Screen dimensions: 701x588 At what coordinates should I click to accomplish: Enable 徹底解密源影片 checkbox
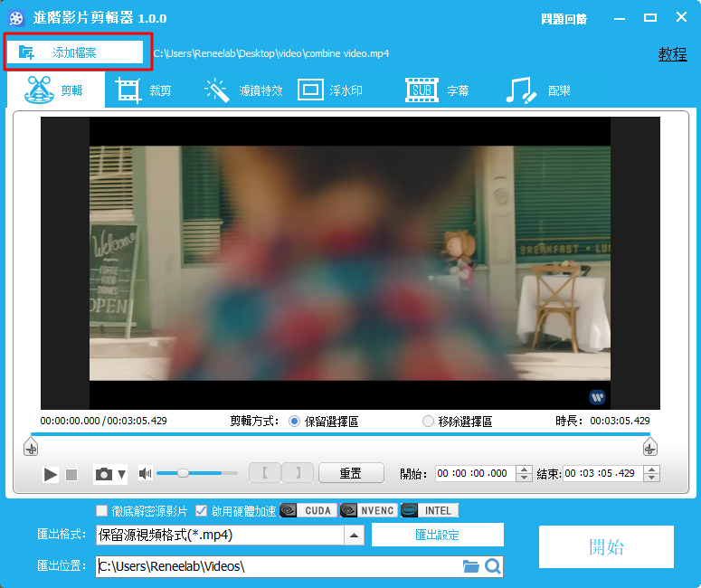[x=102, y=510]
